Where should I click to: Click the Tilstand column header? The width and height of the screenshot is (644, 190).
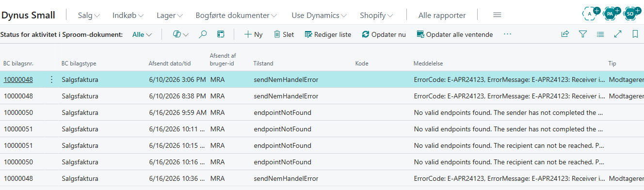[x=263, y=63]
